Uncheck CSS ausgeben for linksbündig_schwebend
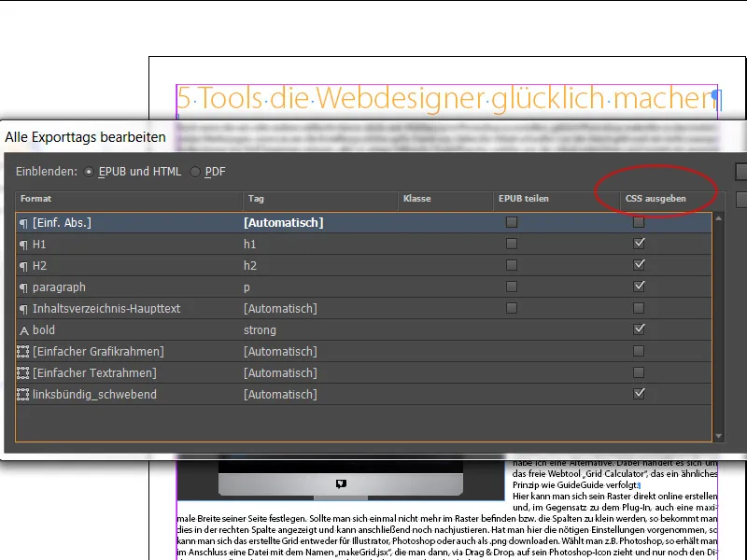Screen dimensions: 747x560 [639, 394]
